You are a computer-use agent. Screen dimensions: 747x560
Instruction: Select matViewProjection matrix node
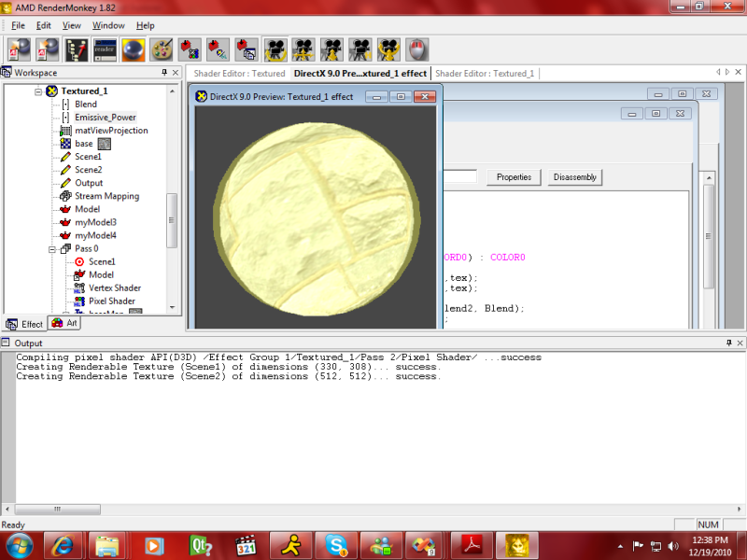111,131
